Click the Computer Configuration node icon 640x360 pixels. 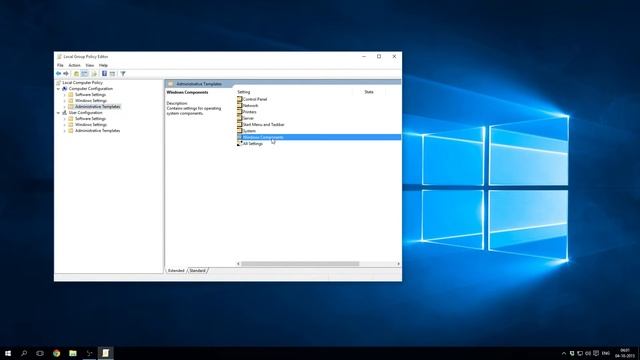[64, 89]
